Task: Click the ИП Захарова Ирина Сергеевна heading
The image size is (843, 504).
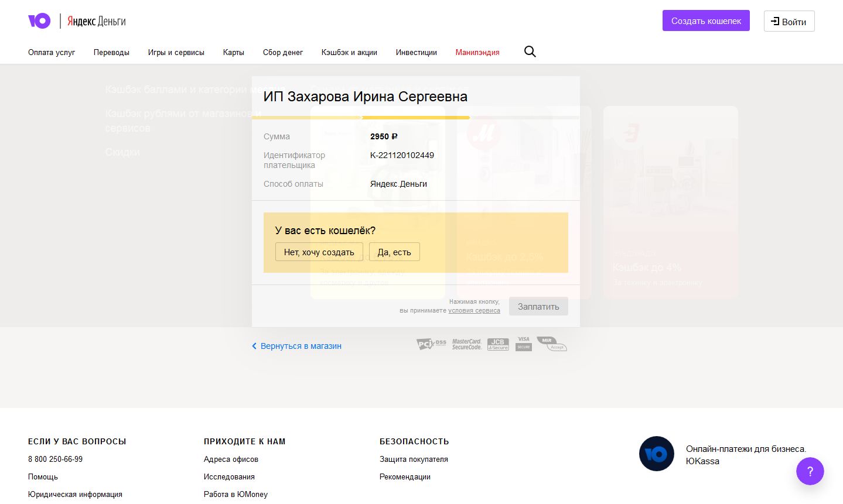Action: 366,97
